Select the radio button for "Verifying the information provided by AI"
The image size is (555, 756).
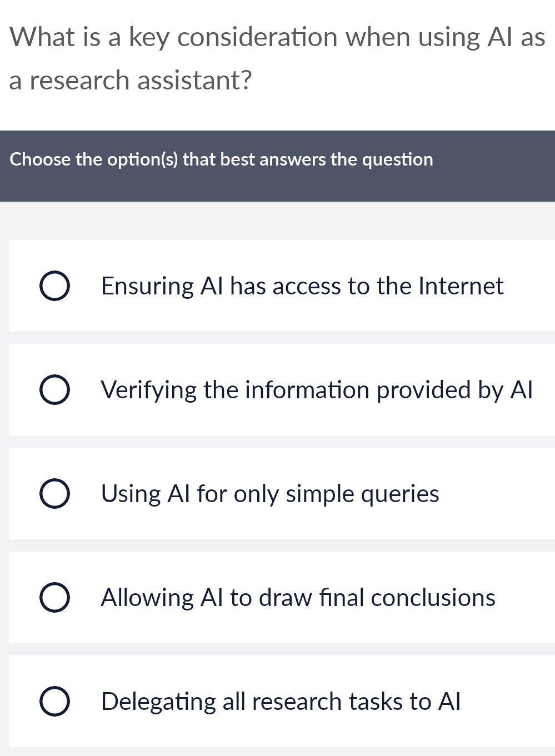click(x=54, y=389)
